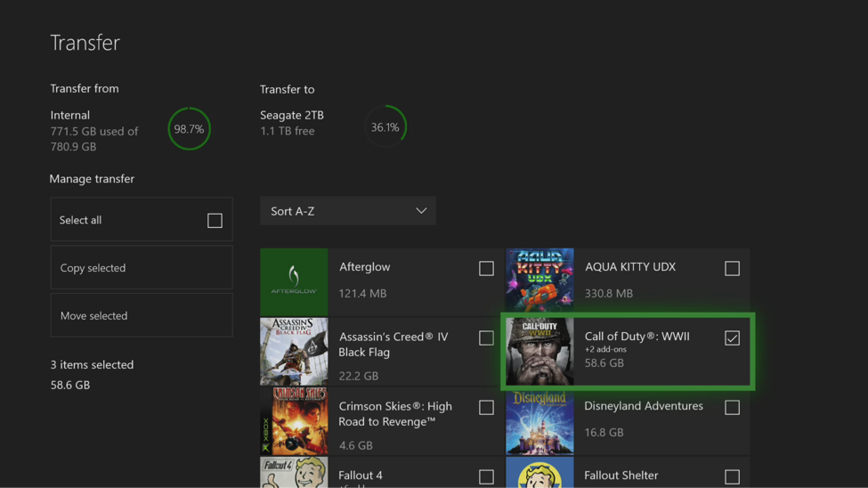
Task: Check the Afterglow checkbox
Action: coord(486,269)
